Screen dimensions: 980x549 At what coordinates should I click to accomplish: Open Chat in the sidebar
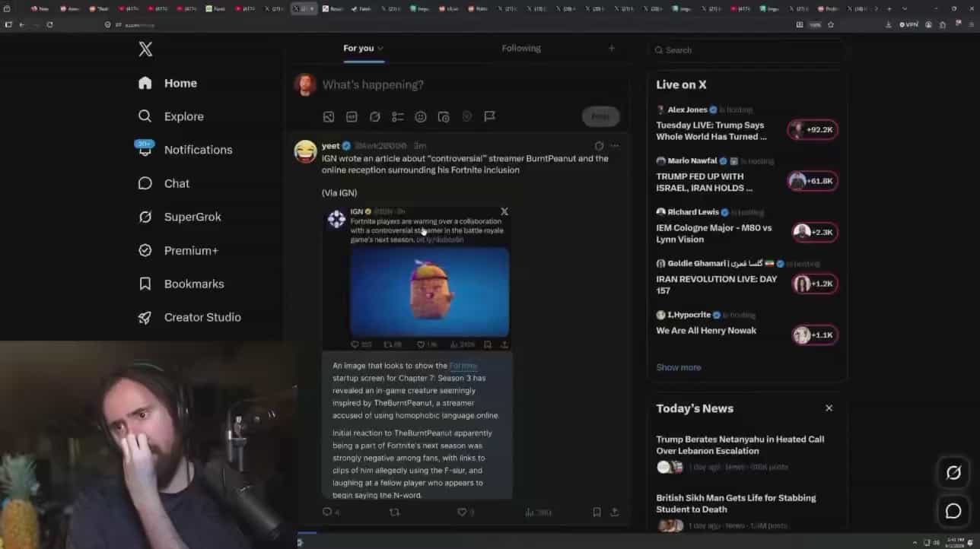click(x=164, y=183)
